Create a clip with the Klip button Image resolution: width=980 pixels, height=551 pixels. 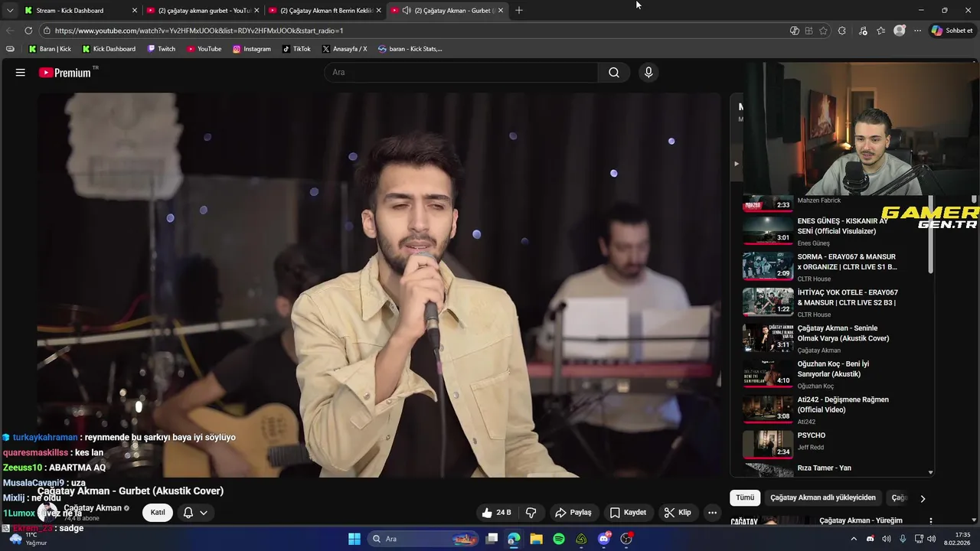tap(678, 513)
